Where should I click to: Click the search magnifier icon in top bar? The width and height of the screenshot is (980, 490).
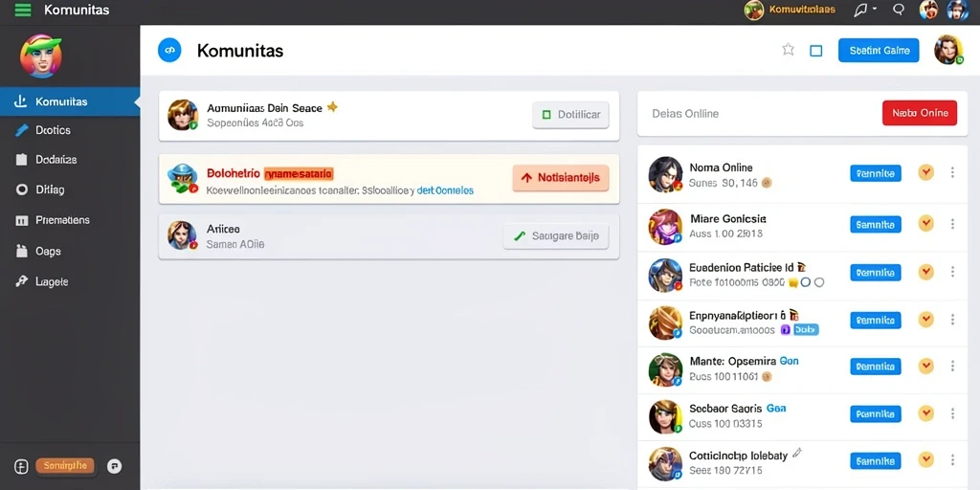pos(899,10)
